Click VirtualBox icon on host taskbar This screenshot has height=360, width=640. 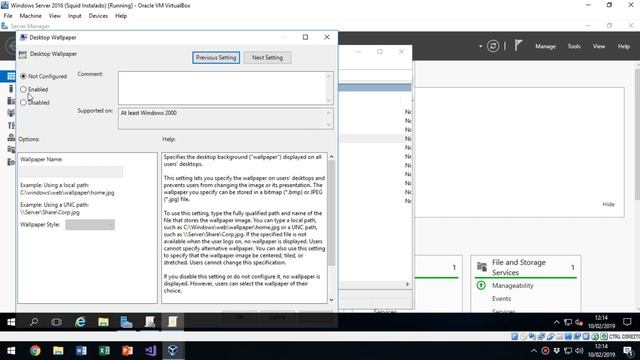[173, 351]
